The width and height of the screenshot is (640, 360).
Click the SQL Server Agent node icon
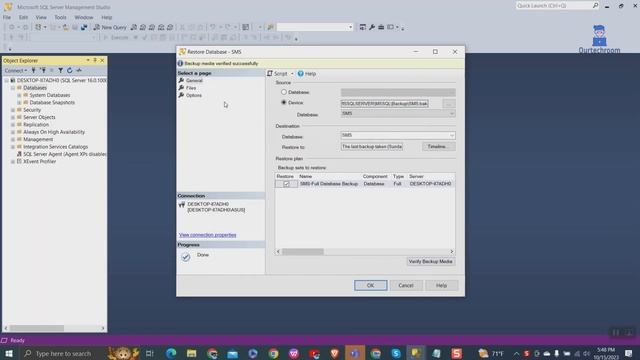click(x=19, y=154)
